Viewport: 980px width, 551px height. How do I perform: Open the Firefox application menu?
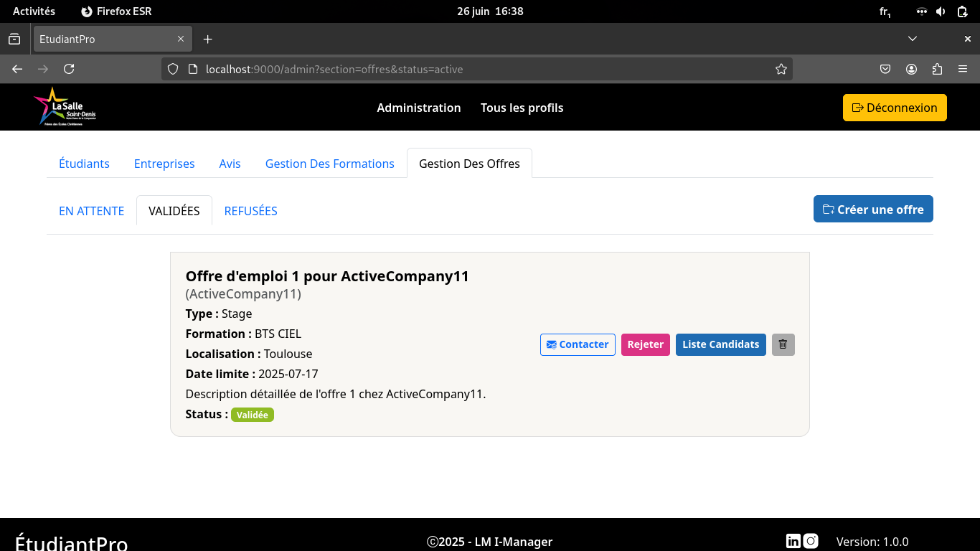963,69
